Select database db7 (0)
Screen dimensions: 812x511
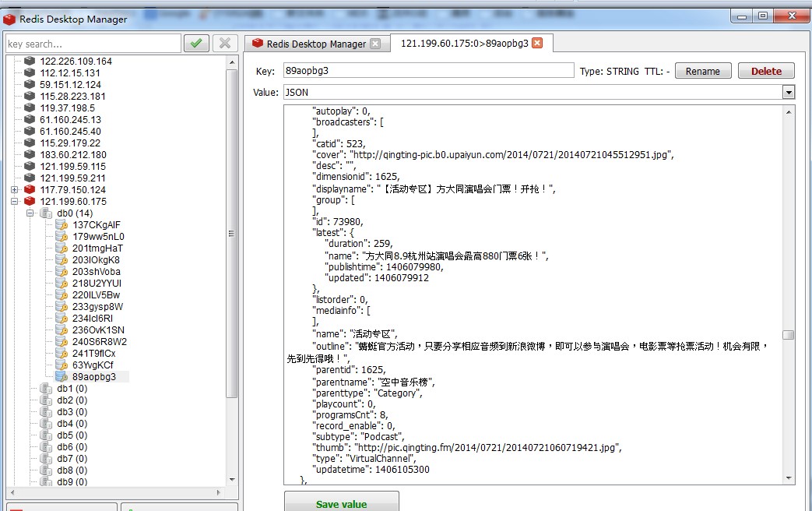point(72,458)
